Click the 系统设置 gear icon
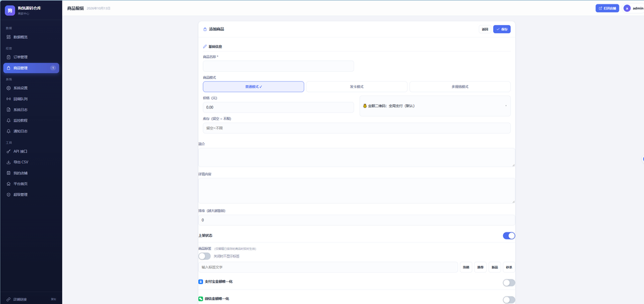Image resolution: width=644 pixels, height=304 pixels. point(9,88)
